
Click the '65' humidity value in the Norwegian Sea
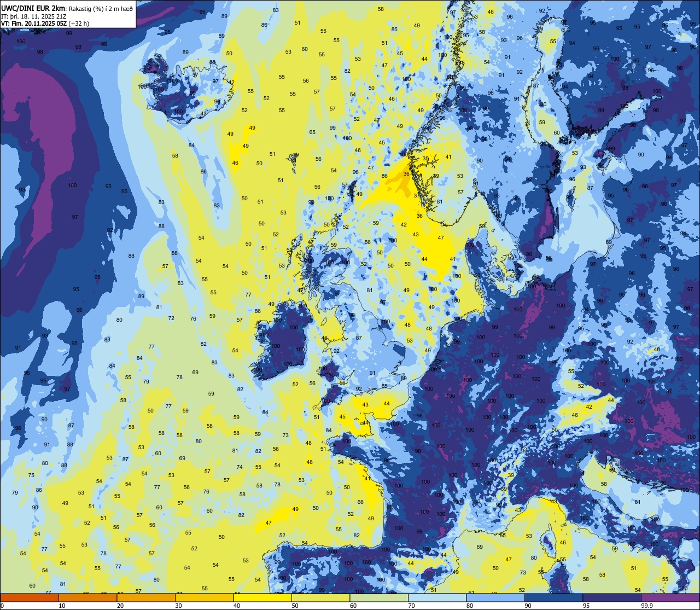[312, 132]
